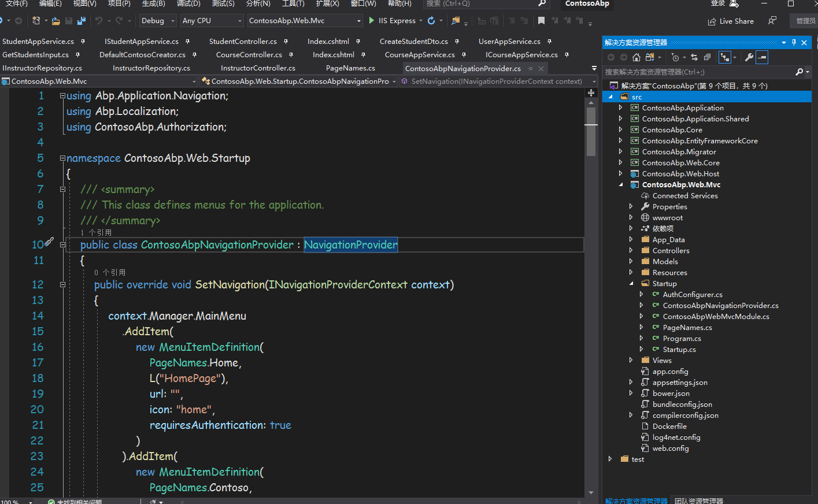Click the editor vertical scrollbar thumb
This screenshot has width=818, height=504.
click(x=591, y=132)
